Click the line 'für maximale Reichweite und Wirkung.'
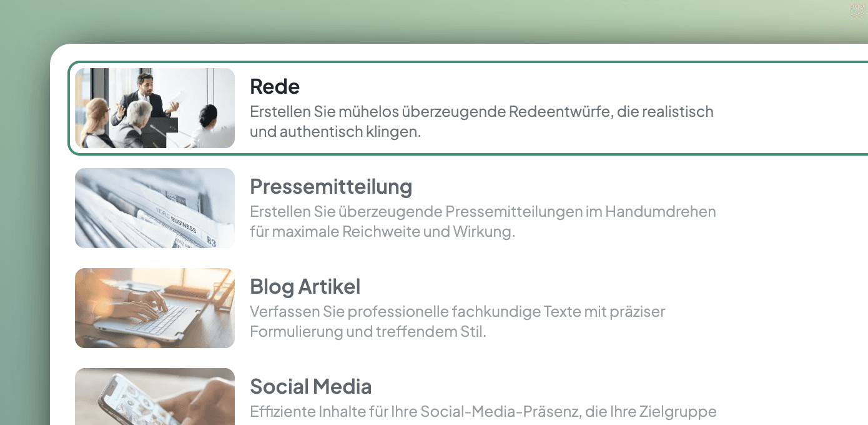This screenshot has width=868, height=425. [382, 232]
